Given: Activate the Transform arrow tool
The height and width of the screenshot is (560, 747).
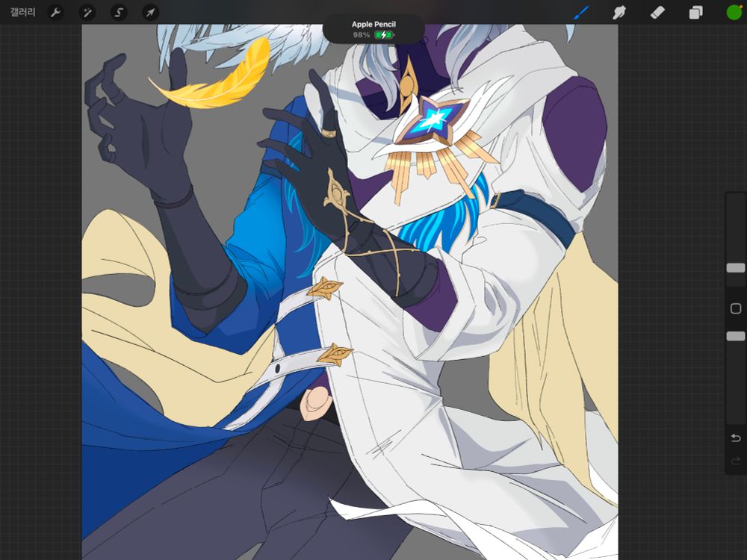Looking at the screenshot, I should pyautogui.click(x=150, y=13).
